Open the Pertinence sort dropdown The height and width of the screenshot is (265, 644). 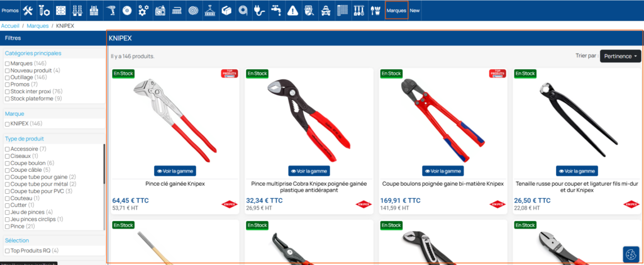click(620, 56)
